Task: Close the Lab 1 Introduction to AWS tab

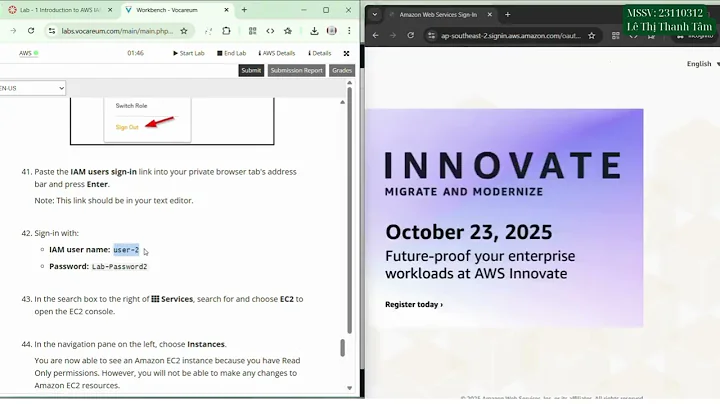Action: coord(110,10)
